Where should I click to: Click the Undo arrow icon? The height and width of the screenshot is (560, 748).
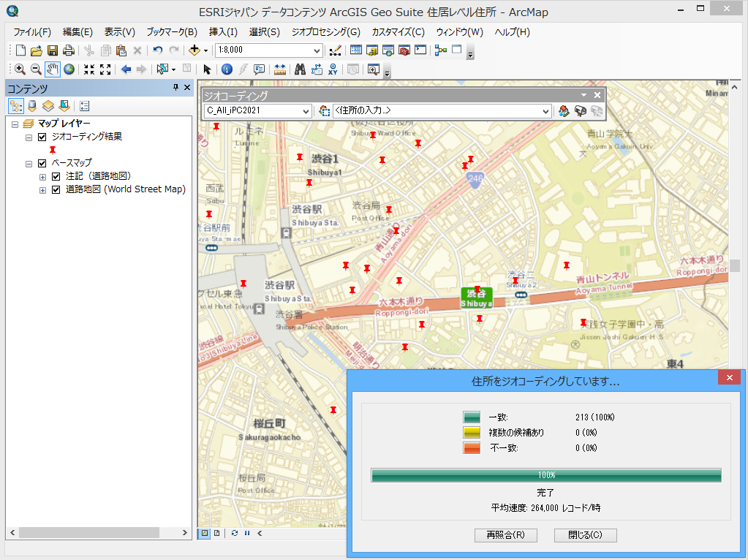click(158, 50)
